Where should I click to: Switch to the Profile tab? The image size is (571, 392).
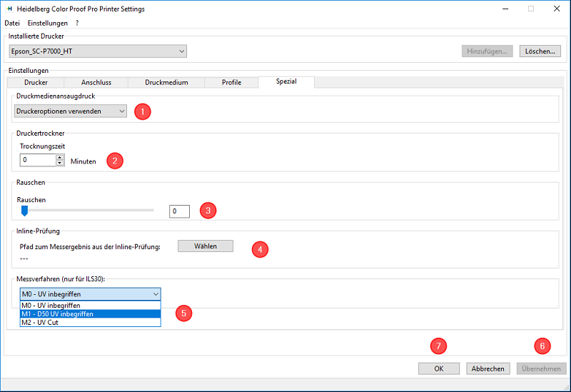click(x=231, y=82)
